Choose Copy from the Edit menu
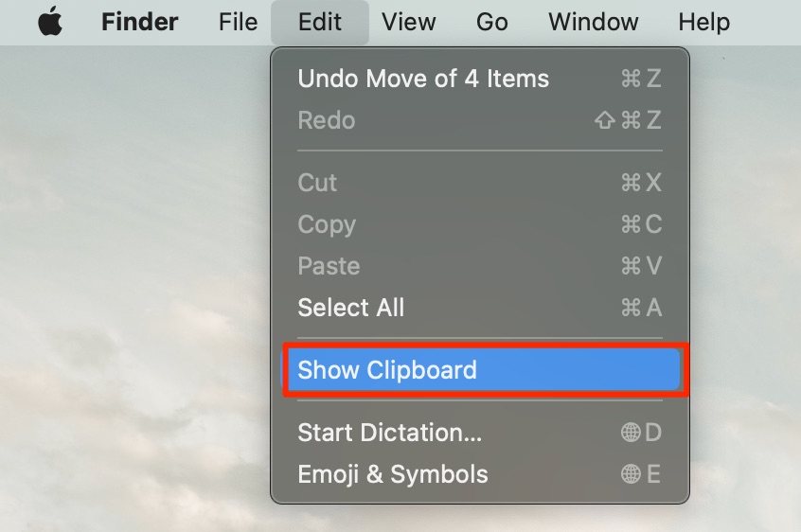801x532 pixels. pos(480,224)
